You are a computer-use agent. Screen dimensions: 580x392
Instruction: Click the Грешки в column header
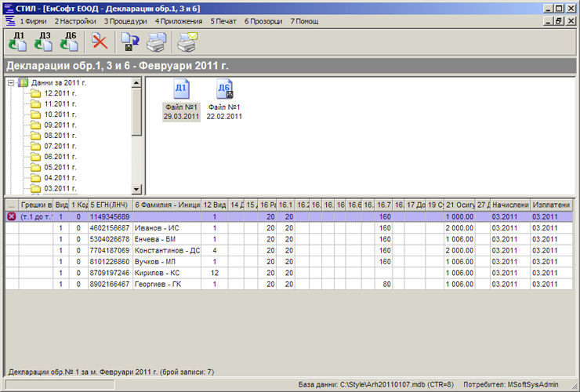pyautogui.click(x=36, y=205)
